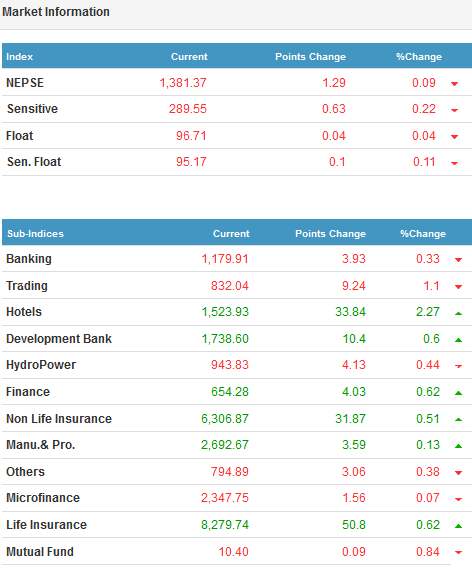Select the HydroPower sub-index name

(x=41, y=365)
